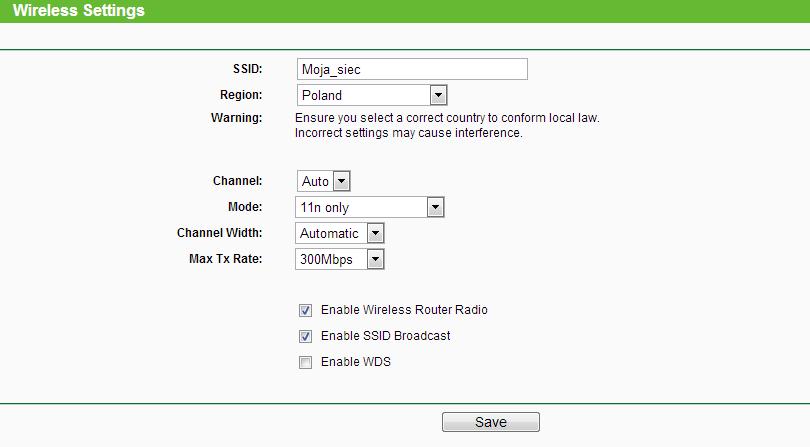The width and height of the screenshot is (810, 447).
Task: Click the SSID: label
Action: 247,69
